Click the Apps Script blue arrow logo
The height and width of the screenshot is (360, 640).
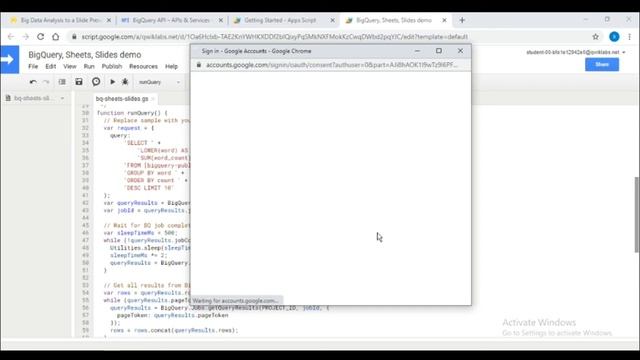click(x=9, y=60)
